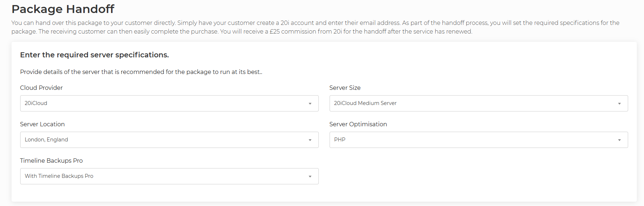Click the arrow icon in Server Optimisation field
Image resolution: width=644 pixels, height=206 pixels.
point(619,140)
